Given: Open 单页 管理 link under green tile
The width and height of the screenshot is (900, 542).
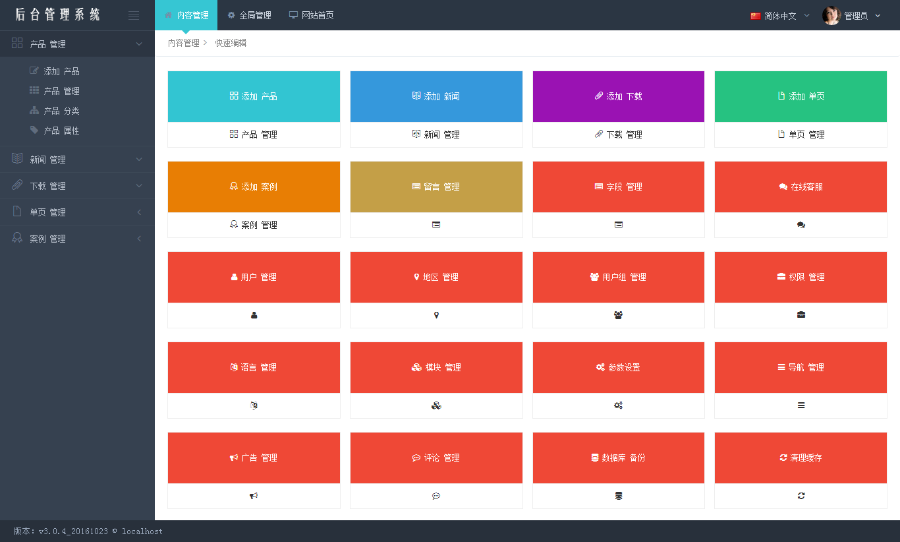Looking at the screenshot, I should tap(801, 134).
